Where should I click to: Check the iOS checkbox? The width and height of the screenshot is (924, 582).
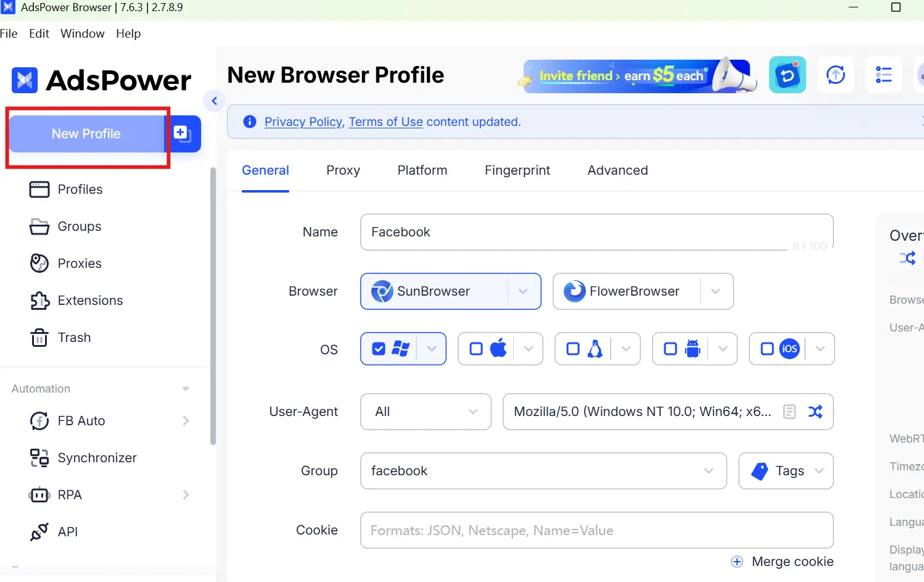pos(767,349)
